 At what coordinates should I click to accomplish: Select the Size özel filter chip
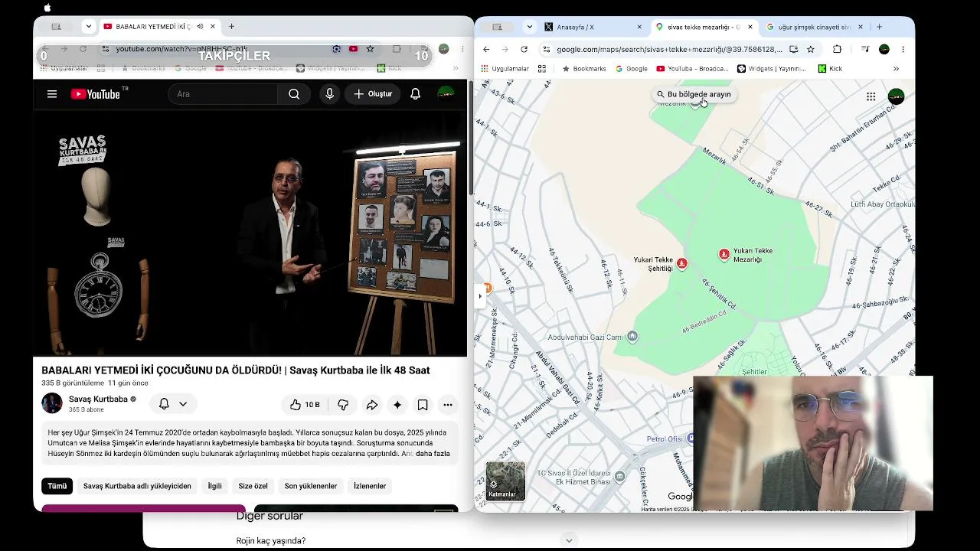pyautogui.click(x=253, y=486)
